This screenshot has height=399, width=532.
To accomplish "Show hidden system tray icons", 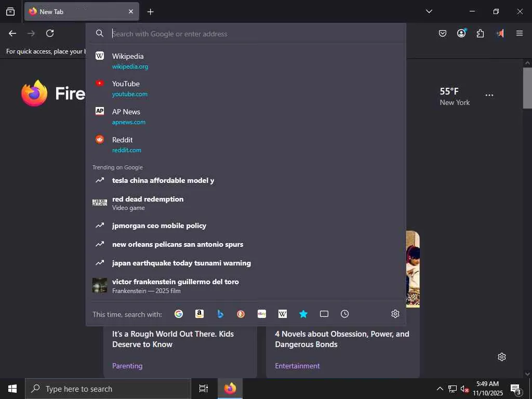I will pos(440,389).
